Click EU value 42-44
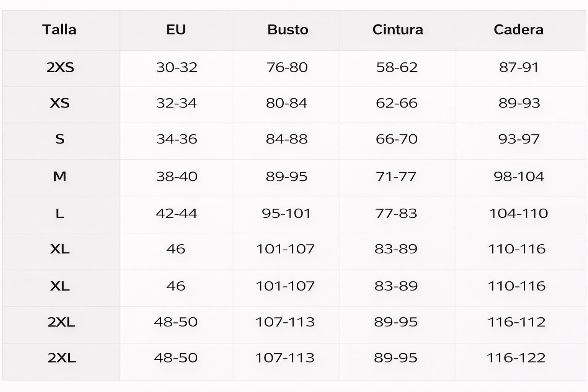The width and height of the screenshot is (588, 392). 176,213
